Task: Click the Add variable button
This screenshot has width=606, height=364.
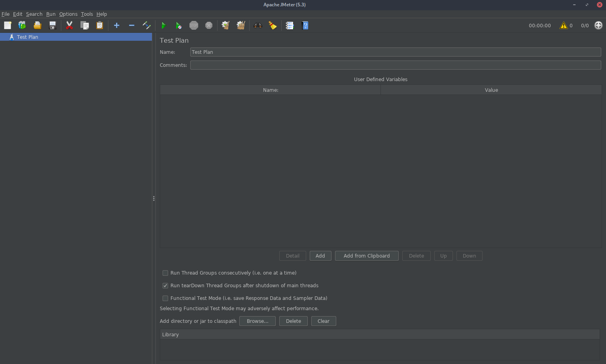Action: (x=320, y=256)
